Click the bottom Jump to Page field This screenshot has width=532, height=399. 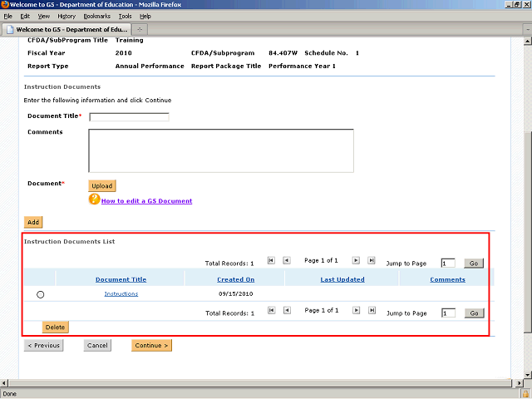[x=448, y=313]
